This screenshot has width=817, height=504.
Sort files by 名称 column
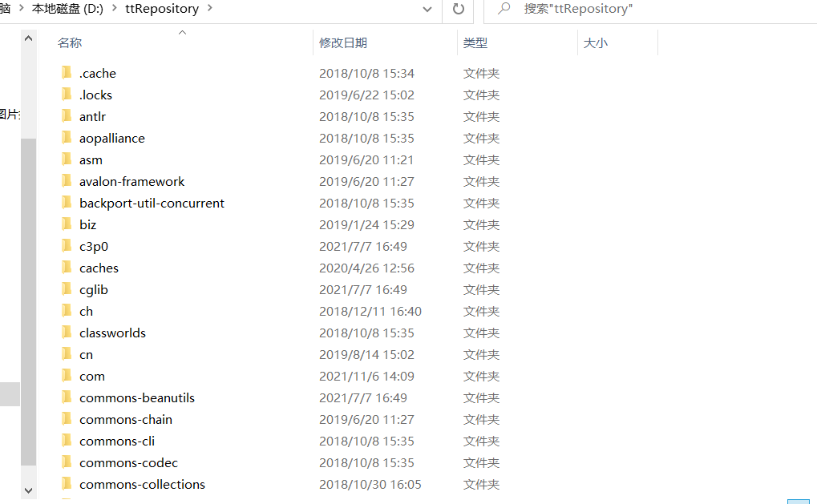coord(70,42)
